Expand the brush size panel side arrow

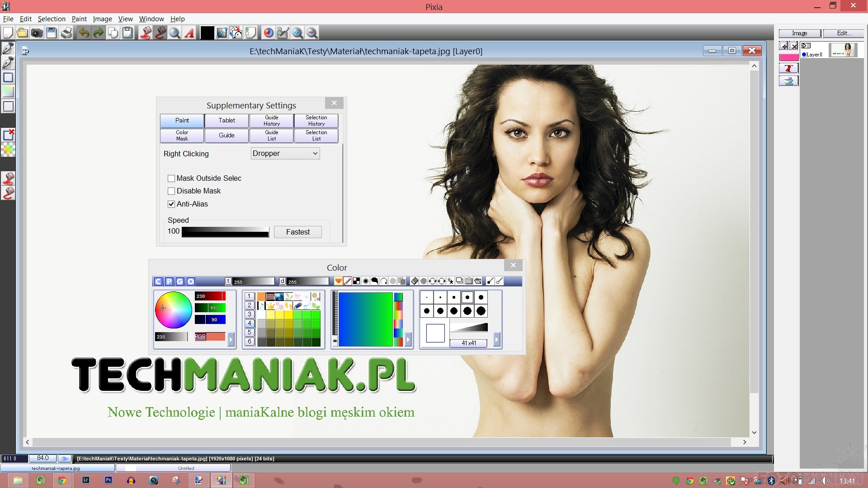pyautogui.click(x=497, y=339)
